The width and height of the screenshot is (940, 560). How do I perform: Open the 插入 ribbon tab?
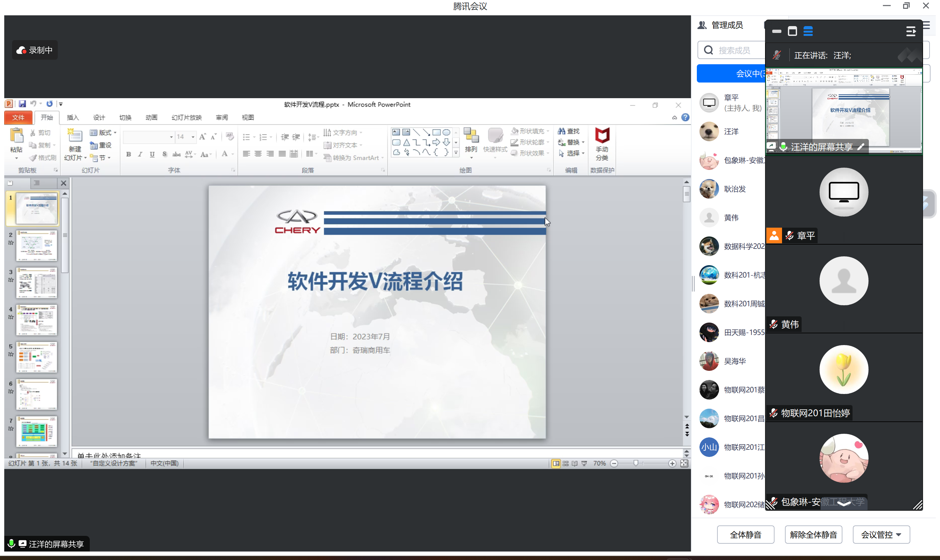[72, 117]
